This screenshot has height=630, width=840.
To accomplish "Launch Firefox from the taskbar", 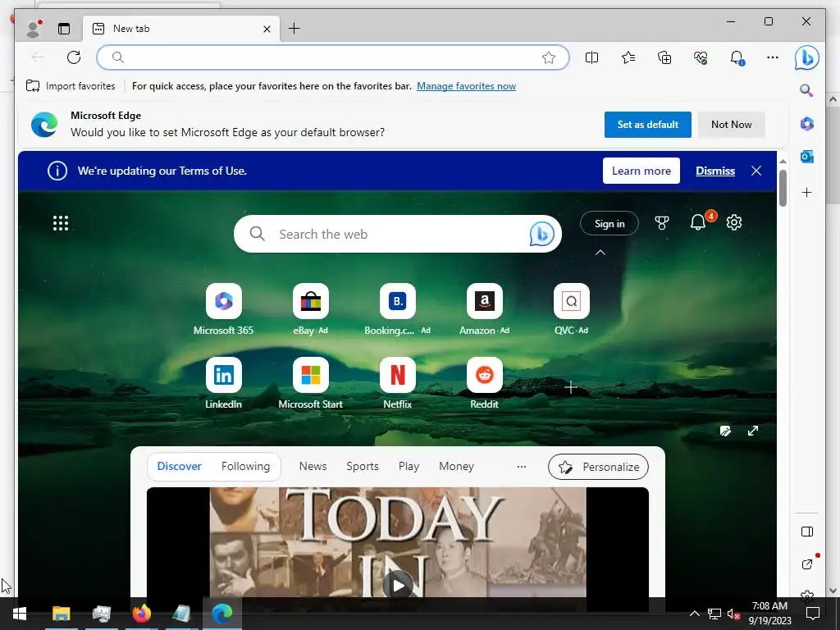I will 141,614.
